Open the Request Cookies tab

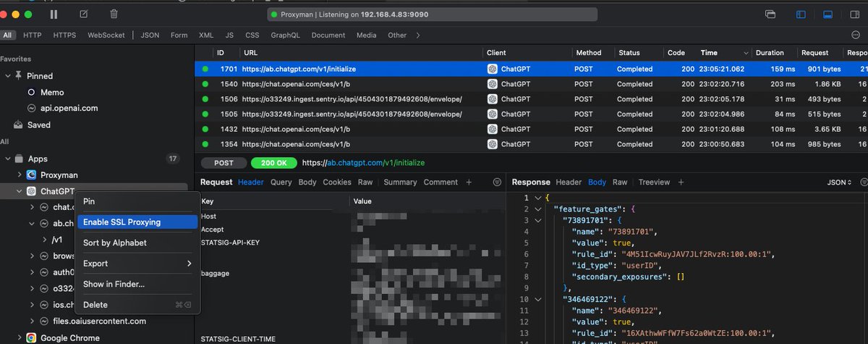point(336,182)
